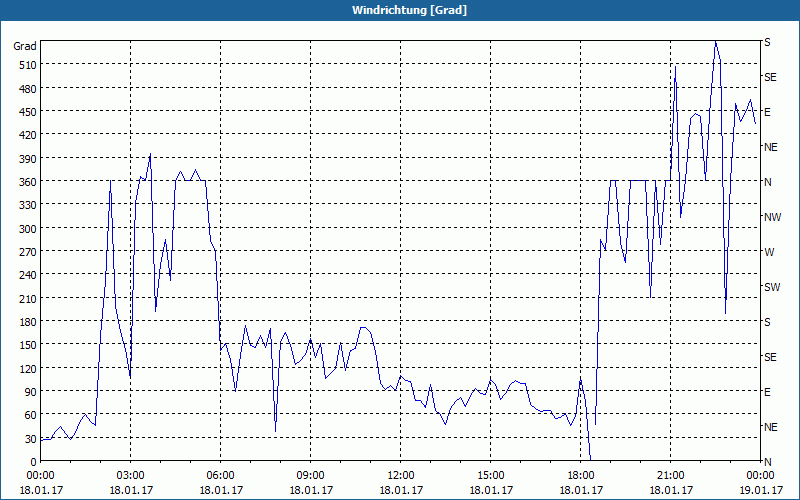Click the 21:00 time axis label

(670, 475)
